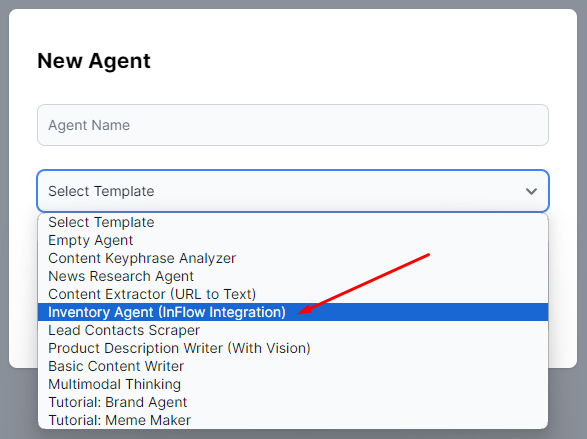Open the Select Template combo box
This screenshot has height=439, width=587.
coord(293,191)
